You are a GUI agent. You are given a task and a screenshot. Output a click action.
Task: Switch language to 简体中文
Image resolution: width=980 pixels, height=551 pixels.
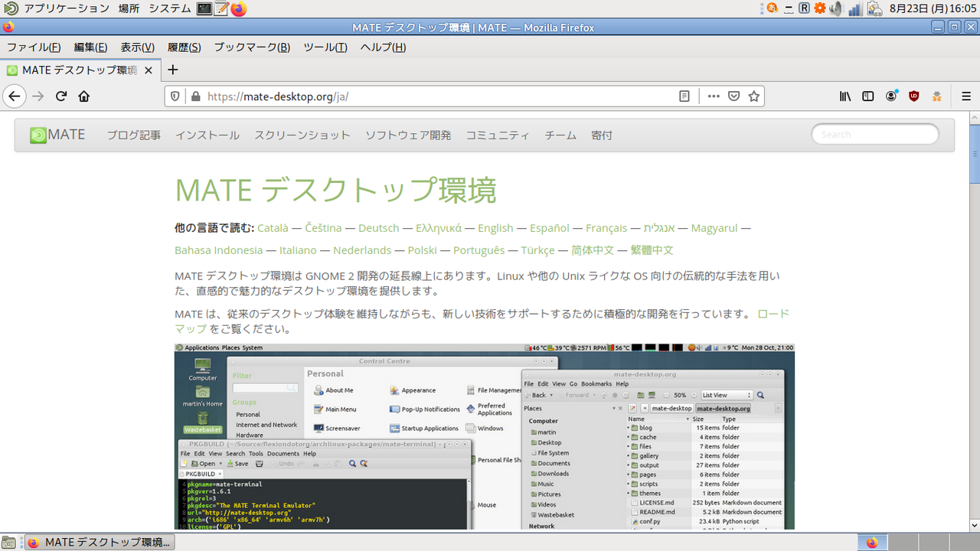593,250
